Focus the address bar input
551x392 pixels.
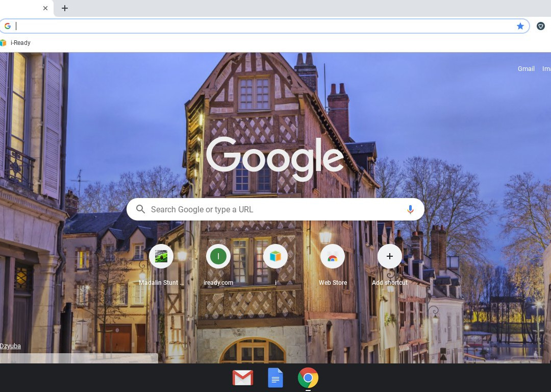(264, 26)
